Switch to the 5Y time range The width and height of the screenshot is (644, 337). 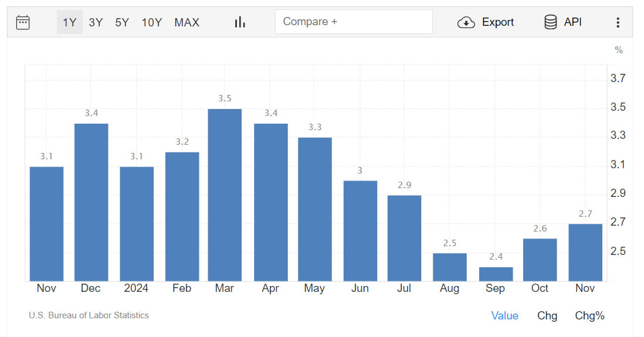pos(122,22)
